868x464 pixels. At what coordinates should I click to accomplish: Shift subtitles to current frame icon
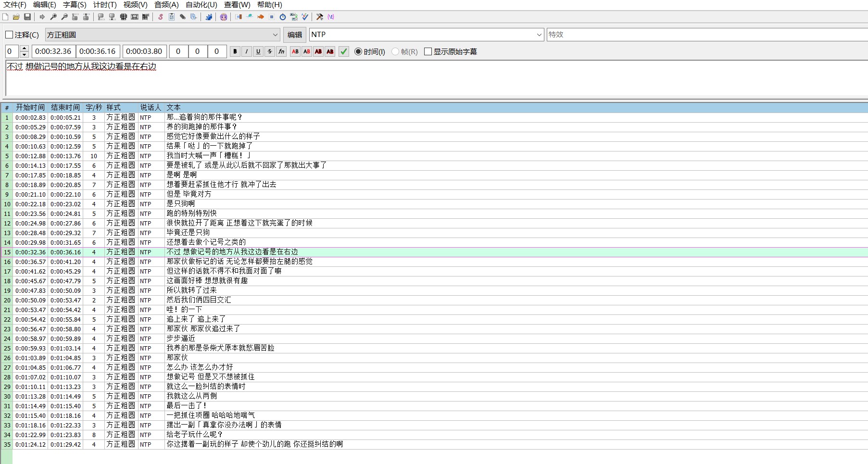click(146, 17)
